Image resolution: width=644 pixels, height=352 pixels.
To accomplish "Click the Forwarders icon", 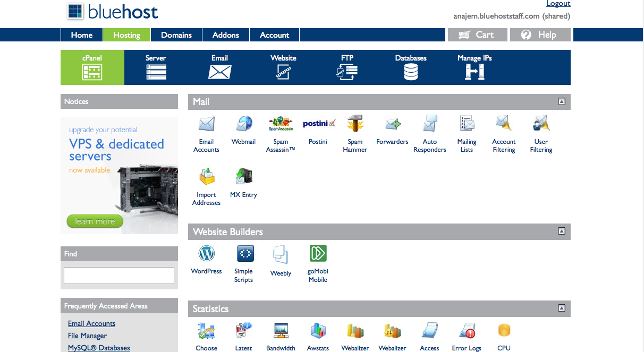I will pos(392,125).
